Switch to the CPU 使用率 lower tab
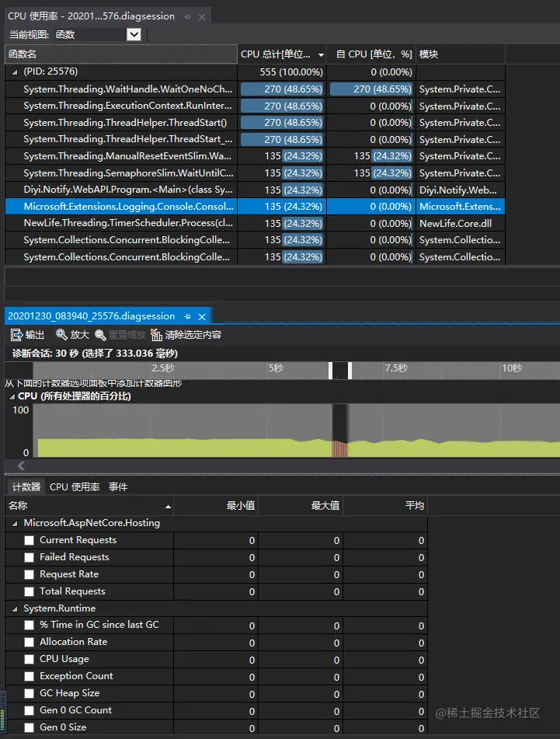The width and height of the screenshot is (560, 739). click(x=75, y=487)
